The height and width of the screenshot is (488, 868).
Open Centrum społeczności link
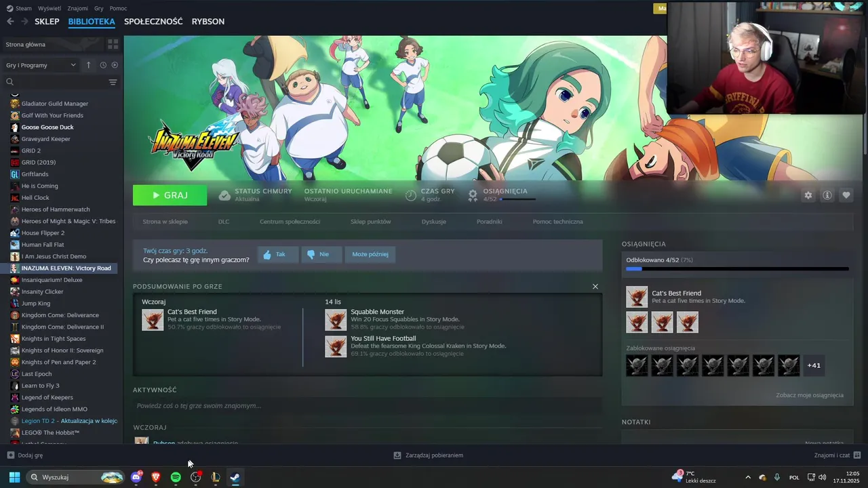tap(290, 222)
